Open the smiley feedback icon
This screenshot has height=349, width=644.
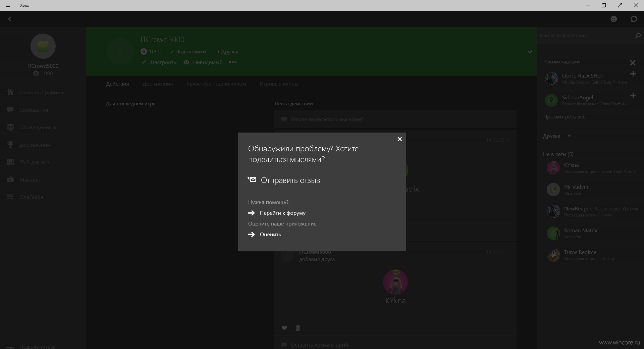tap(613, 19)
